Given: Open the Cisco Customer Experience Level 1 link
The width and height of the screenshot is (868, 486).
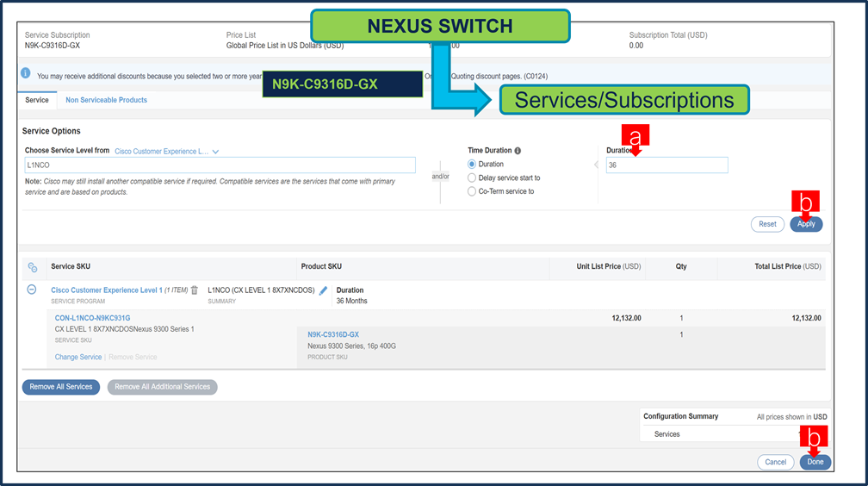Looking at the screenshot, I should point(107,290).
